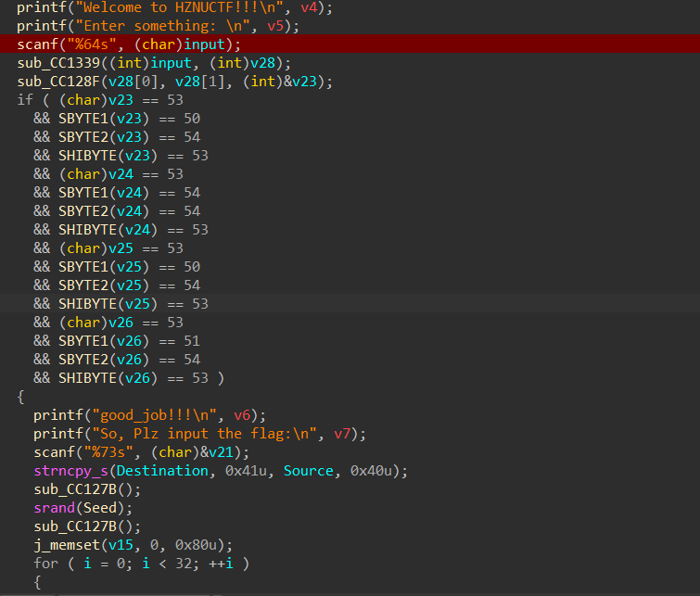Click the "Enter something: \n" string
This screenshot has width=700, height=596.
point(162,26)
